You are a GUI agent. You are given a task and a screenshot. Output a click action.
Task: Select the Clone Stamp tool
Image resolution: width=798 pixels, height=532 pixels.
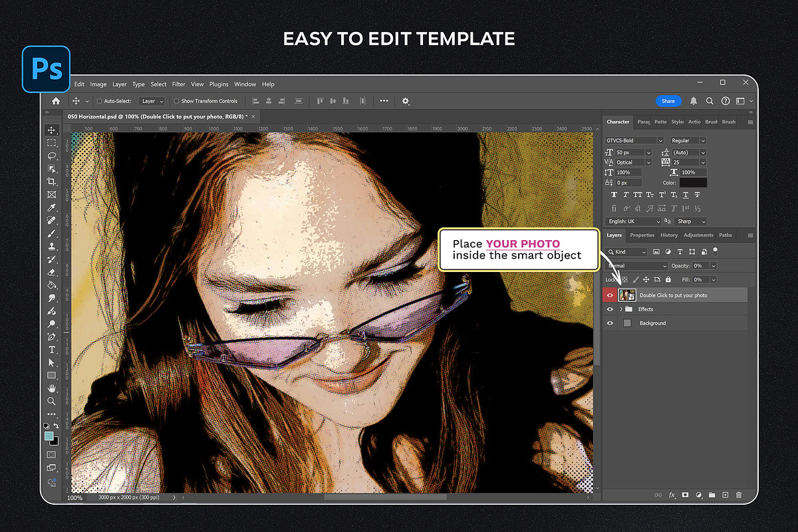click(52, 246)
